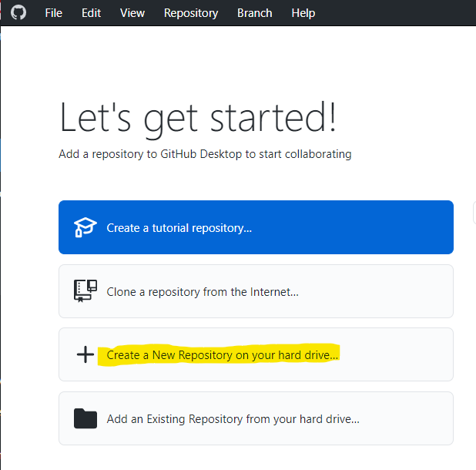The height and width of the screenshot is (470, 476).
Task: Click the 'Add a repository to GitHub Desktop' subtitle
Action: (205, 154)
